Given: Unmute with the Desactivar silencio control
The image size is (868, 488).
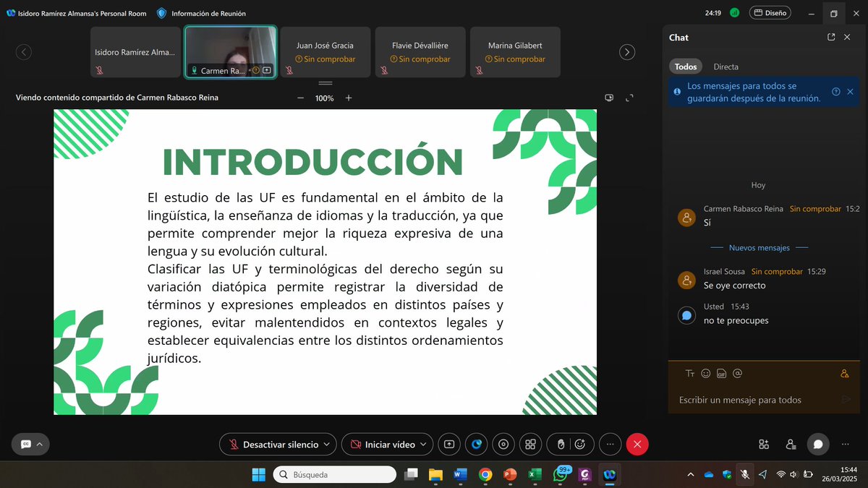Looking at the screenshot, I should coord(278,444).
